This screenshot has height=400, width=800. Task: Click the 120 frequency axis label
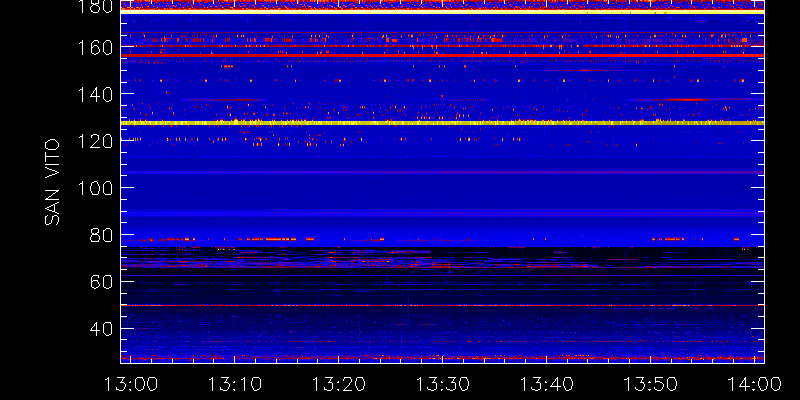click(95, 141)
